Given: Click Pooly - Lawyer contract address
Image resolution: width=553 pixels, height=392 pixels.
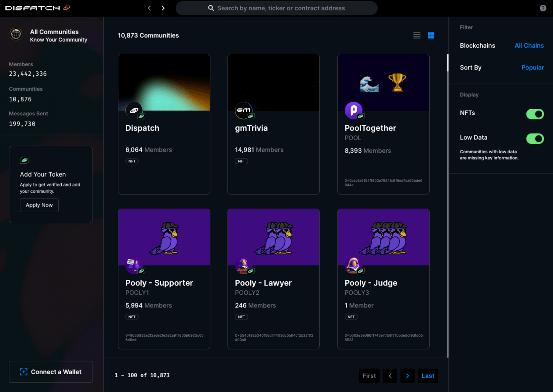Looking at the screenshot, I should click(x=274, y=338).
